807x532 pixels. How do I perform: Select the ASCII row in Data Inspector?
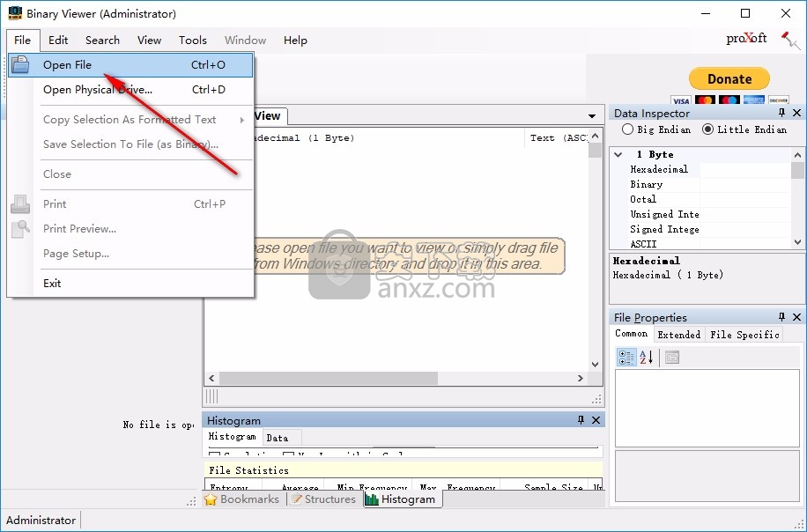(643, 244)
